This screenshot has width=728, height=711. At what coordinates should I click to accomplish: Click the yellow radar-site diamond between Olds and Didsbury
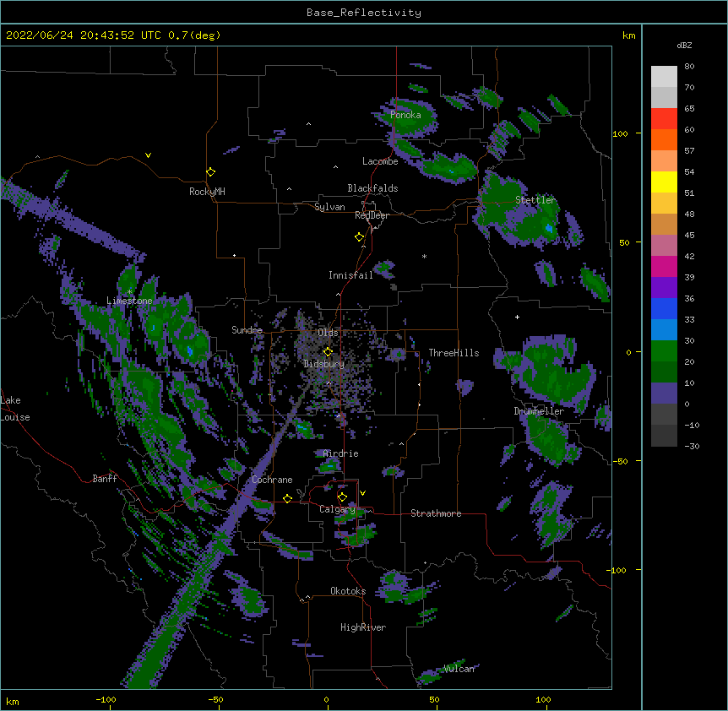328,352
